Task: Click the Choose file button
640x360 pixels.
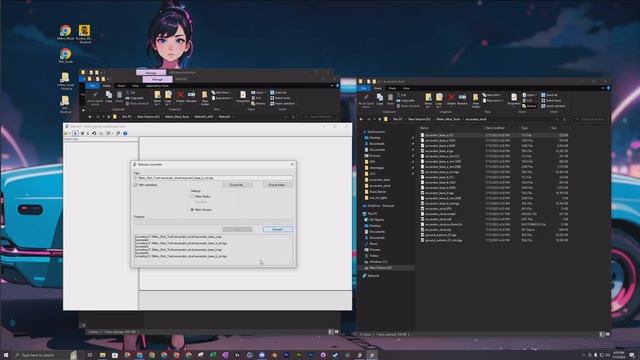Action: pos(237,185)
